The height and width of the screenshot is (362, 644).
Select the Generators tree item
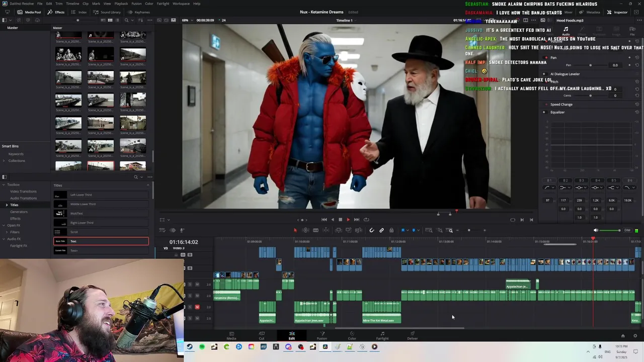[19, 212]
